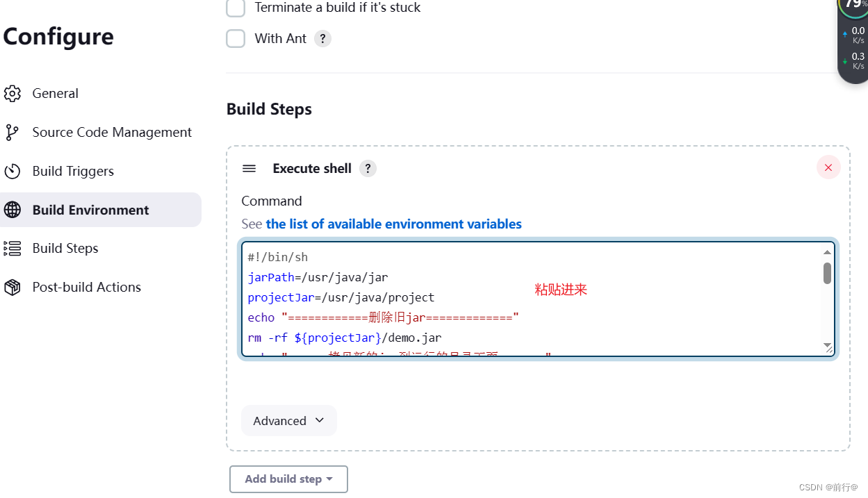This screenshot has width=868, height=498.
Task: Open the Add build step dropdown
Action: click(288, 479)
